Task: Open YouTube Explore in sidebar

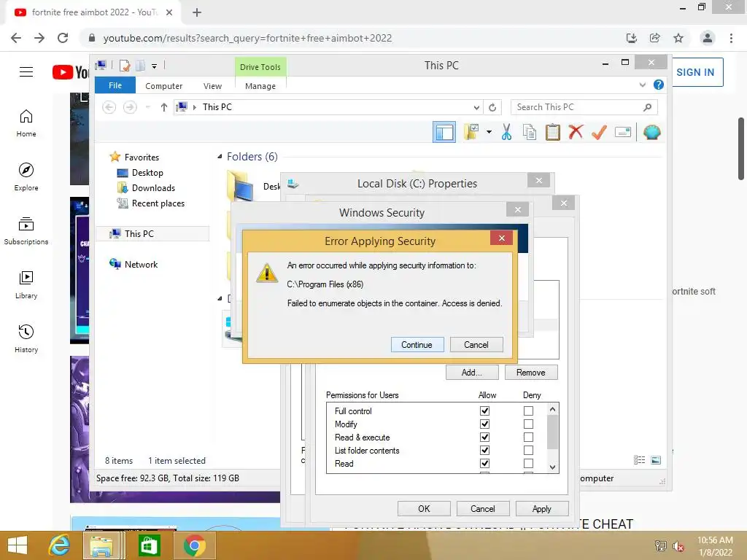Action: click(x=26, y=176)
